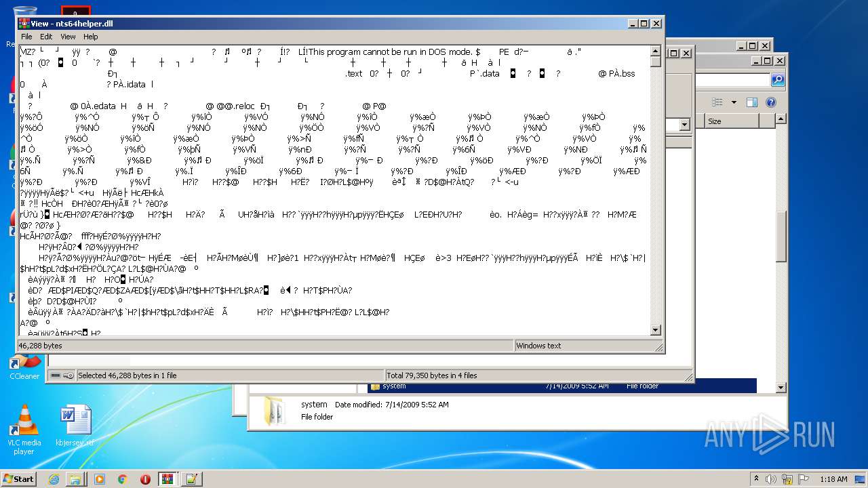Click scroll down arrow in Explorer file list
868x488 pixels.
point(781,387)
